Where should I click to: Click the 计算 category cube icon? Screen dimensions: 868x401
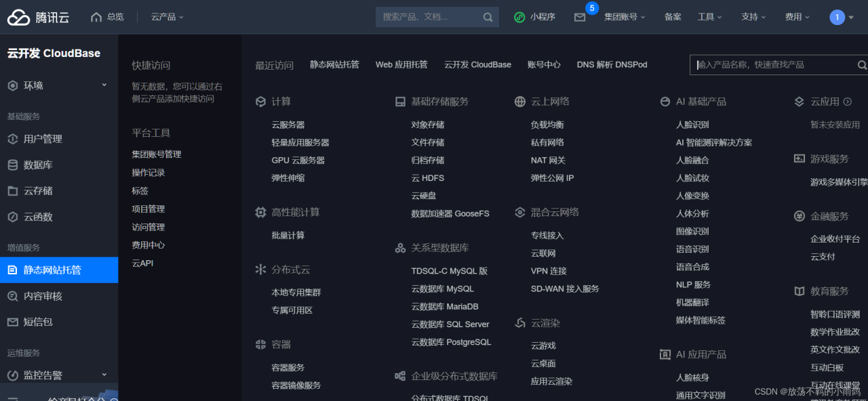[260, 102]
